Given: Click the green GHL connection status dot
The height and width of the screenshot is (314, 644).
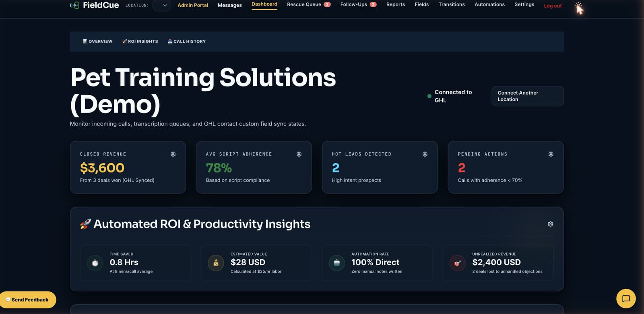Looking at the screenshot, I should click(429, 96).
